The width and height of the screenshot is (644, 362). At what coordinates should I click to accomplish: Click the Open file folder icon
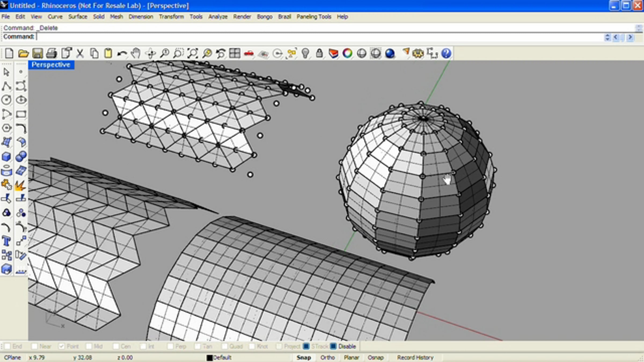coord(23,53)
